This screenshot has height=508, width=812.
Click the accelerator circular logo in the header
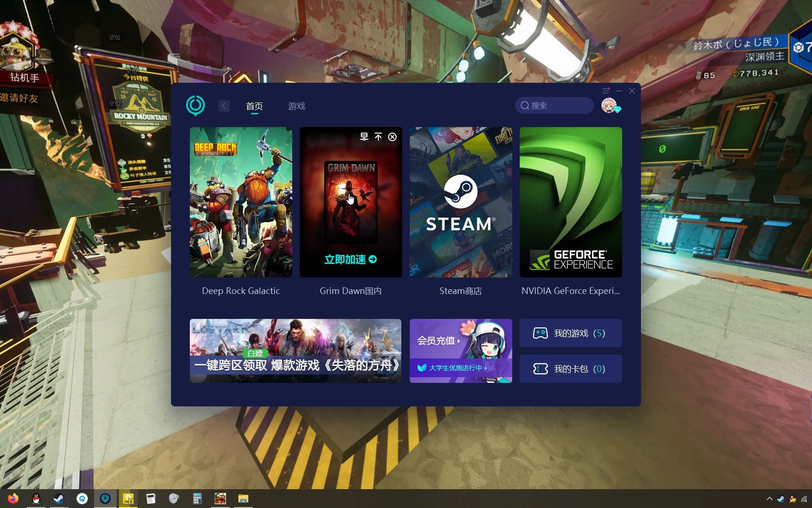pos(195,105)
